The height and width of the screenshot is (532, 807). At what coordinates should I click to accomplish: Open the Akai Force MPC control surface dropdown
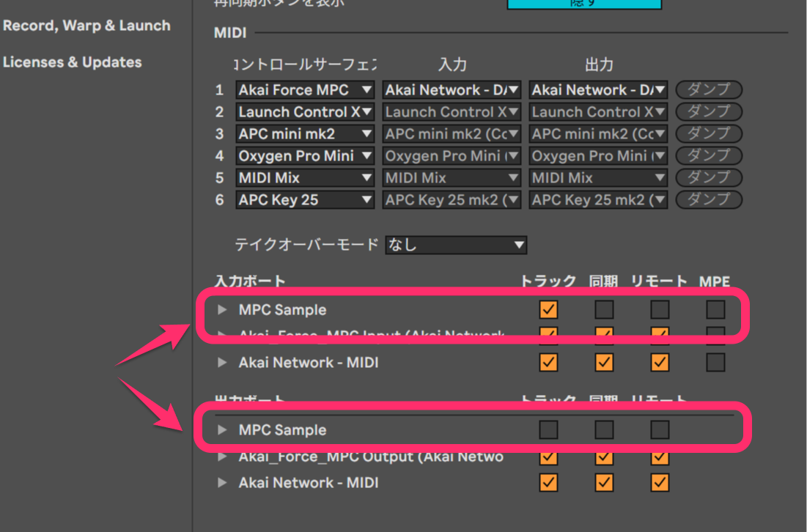tap(305, 90)
